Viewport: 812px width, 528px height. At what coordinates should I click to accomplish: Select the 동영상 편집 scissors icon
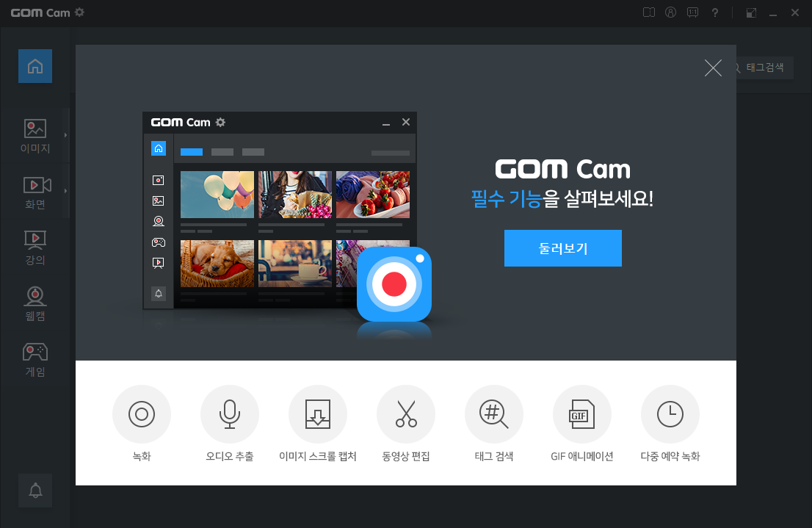[406, 413]
